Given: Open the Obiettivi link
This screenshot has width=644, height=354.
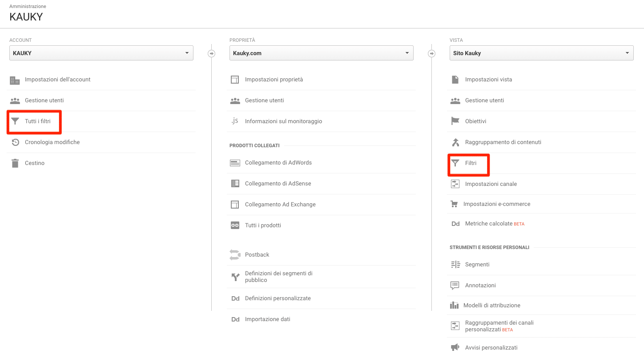Looking at the screenshot, I should coord(476,121).
